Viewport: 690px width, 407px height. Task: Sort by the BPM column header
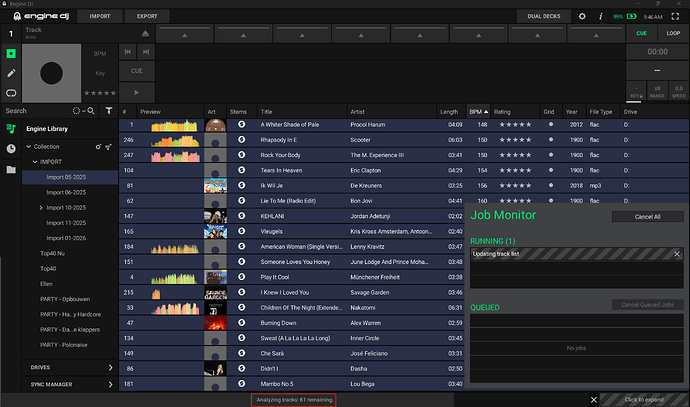coord(478,112)
